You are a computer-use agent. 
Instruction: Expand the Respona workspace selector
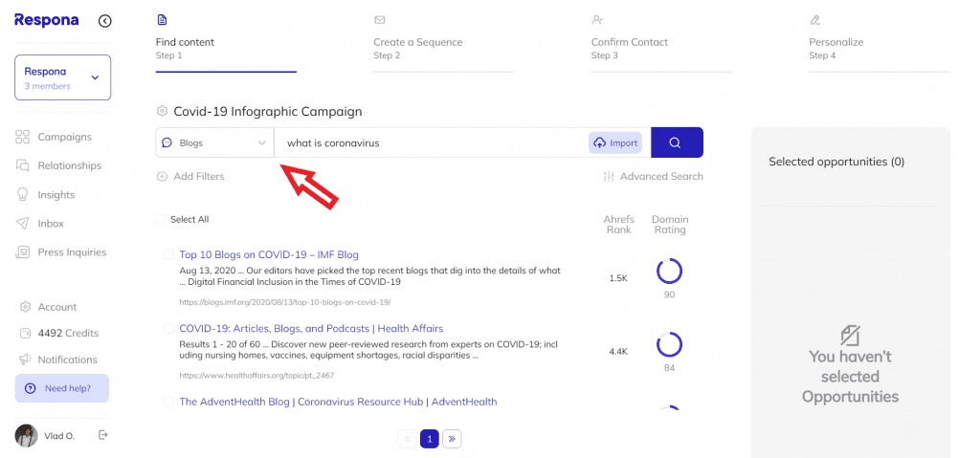coord(62,77)
